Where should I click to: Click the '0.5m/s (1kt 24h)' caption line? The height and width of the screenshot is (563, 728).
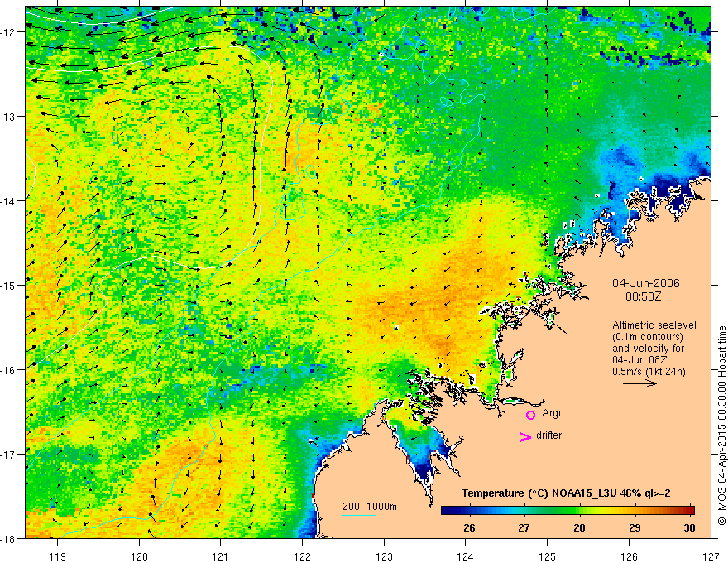coord(649,372)
